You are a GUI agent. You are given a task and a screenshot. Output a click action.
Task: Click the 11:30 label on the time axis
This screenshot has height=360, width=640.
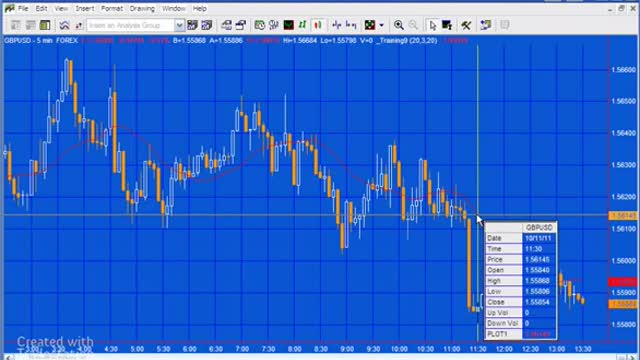[478, 349]
